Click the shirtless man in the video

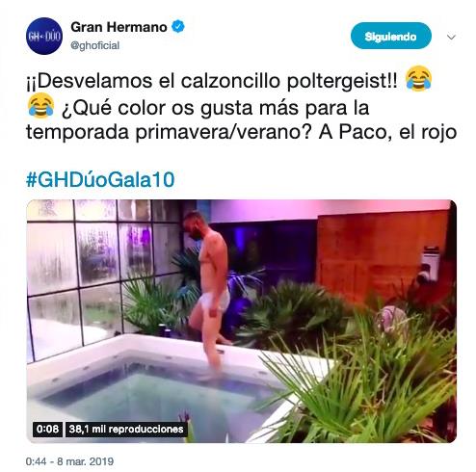[x=209, y=289]
